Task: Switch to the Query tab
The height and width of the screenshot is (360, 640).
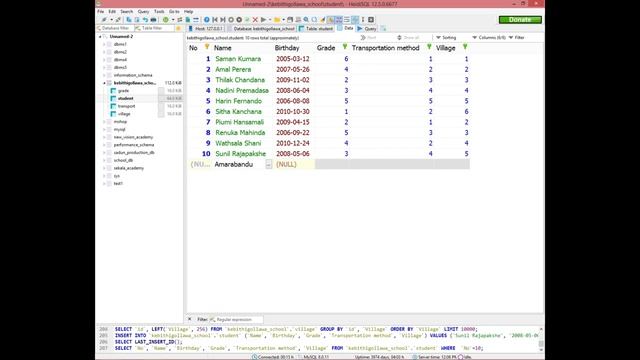Action: (x=367, y=29)
